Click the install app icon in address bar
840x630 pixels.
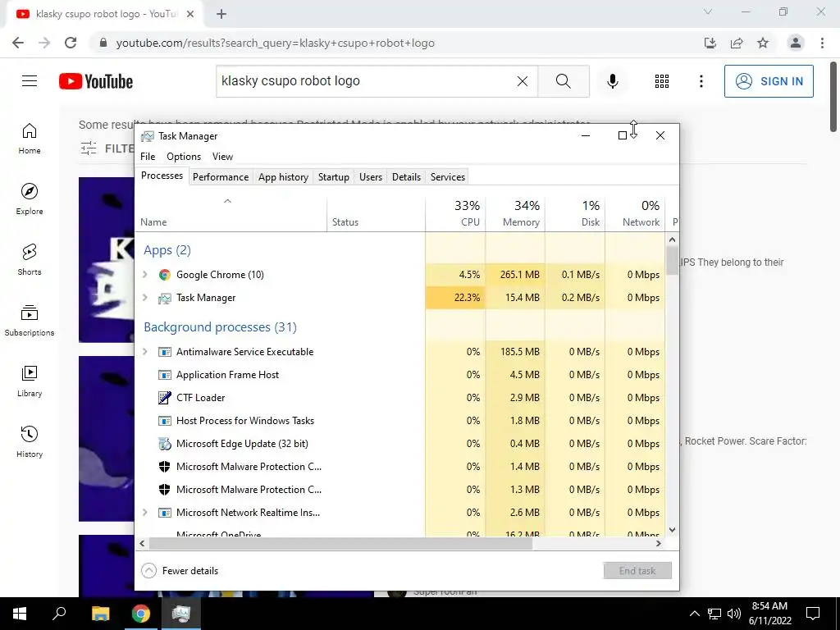click(710, 43)
